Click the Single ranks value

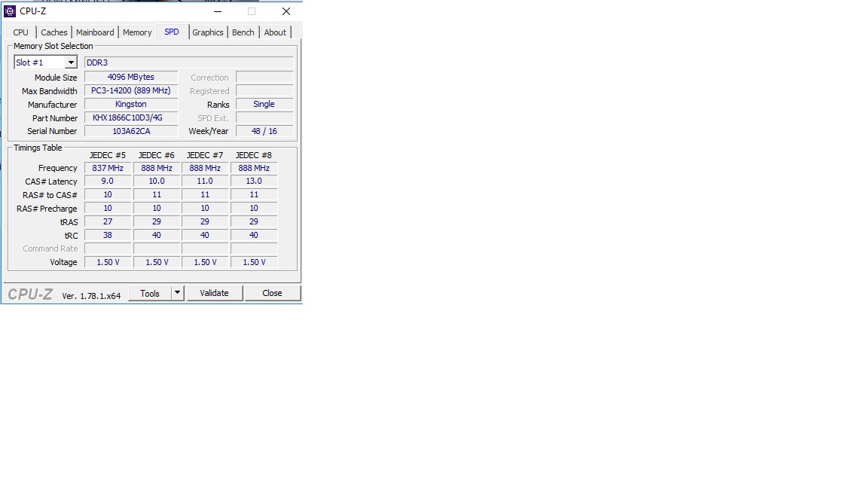click(x=264, y=104)
